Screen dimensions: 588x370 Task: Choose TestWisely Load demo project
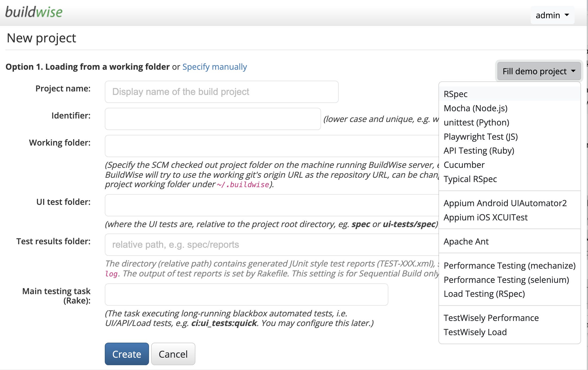pos(475,332)
